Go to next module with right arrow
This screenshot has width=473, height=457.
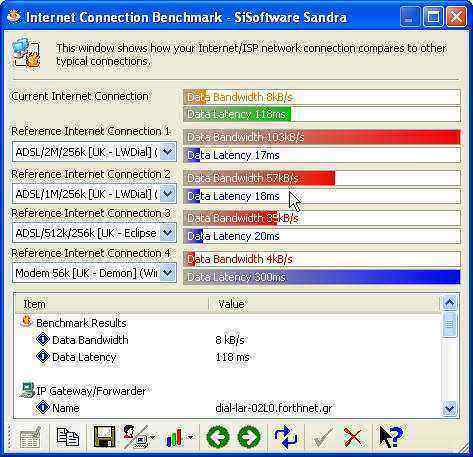coord(249,437)
